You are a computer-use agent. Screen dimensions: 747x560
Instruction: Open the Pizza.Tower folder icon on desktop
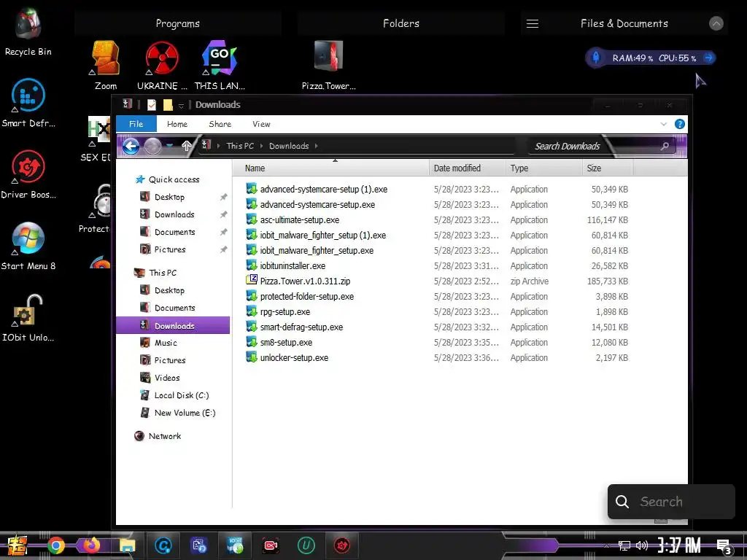(329, 65)
